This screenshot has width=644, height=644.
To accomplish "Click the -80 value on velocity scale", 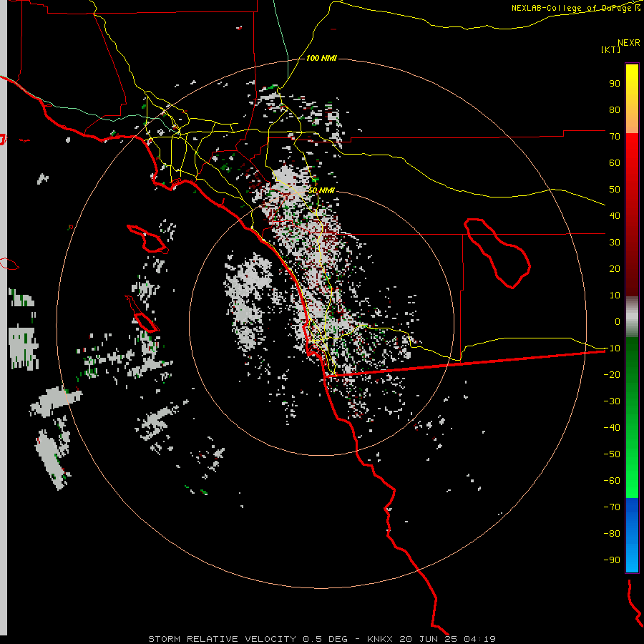I will 612,534.
